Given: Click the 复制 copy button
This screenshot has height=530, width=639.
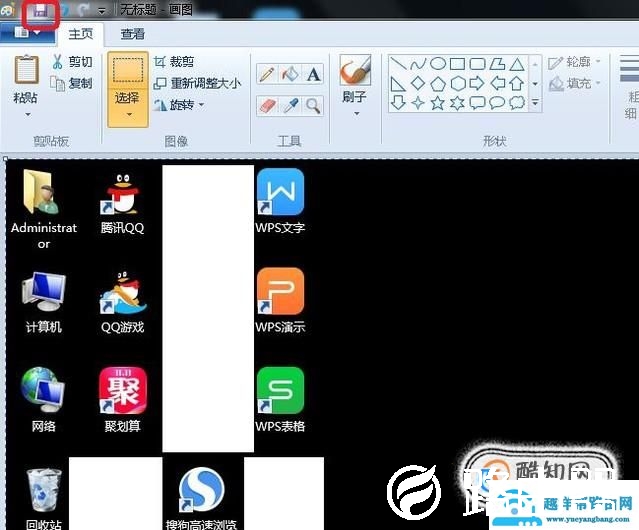Looking at the screenshot, I should click(x=71, y=84).
